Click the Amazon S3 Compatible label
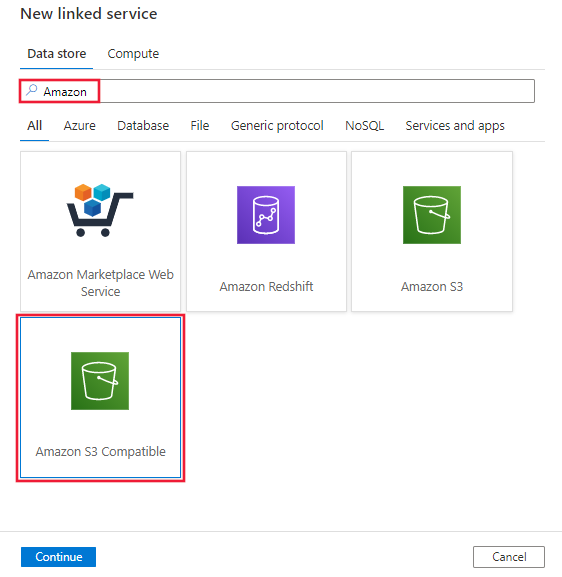562x577 pixels. (x=100, y=452)
